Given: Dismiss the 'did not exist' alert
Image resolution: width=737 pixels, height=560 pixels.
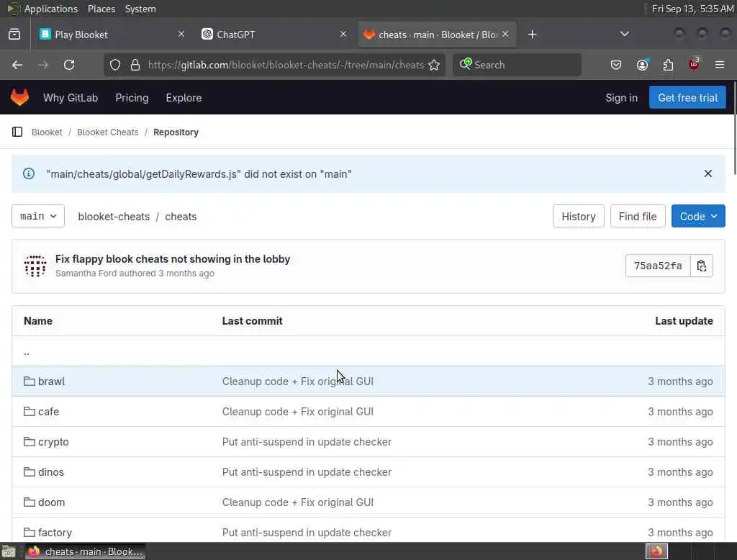Looking at the screenshot, I should tap(708, 173).
